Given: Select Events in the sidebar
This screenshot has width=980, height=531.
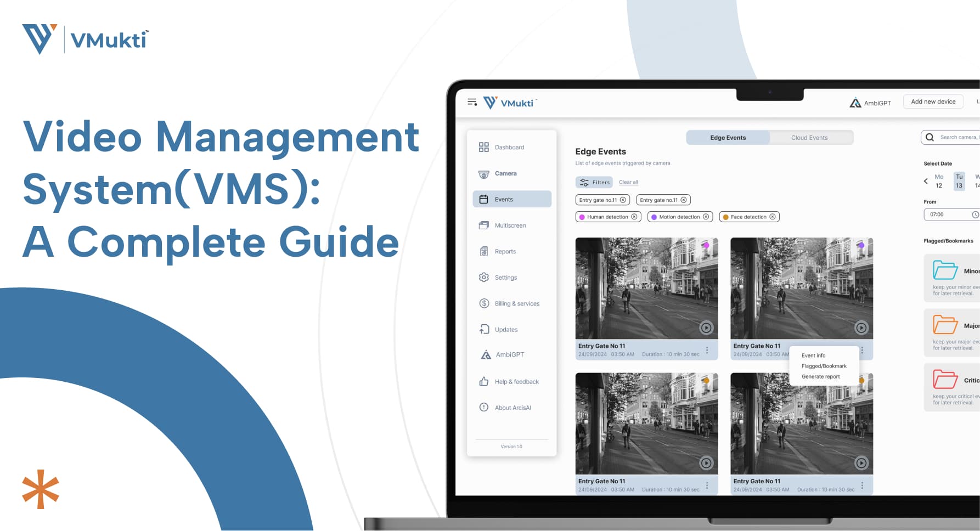Looking at the screenshot, I should click(x=511, y=199).
